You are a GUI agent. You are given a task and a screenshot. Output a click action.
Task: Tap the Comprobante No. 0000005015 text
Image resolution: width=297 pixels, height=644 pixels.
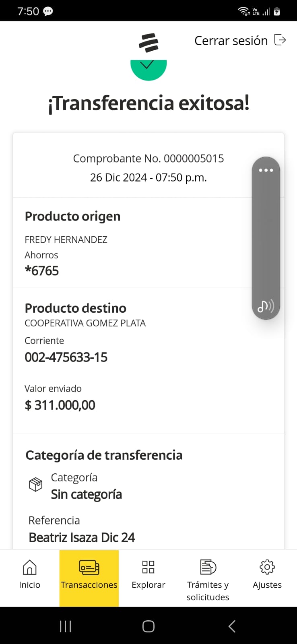(148, 159)
